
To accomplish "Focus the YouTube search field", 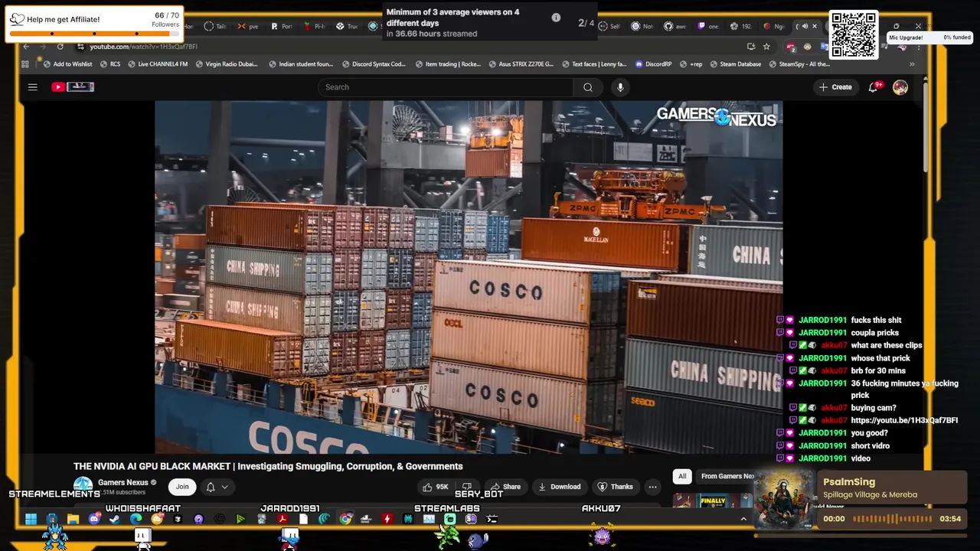I will 446,87.
